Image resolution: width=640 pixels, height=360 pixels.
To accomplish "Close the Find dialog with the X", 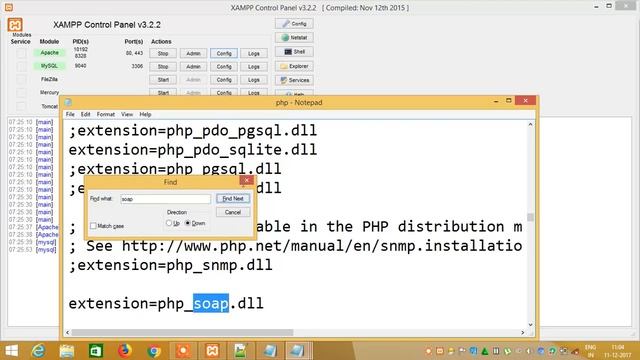I will pyautogui.click(x=247, y=180).
